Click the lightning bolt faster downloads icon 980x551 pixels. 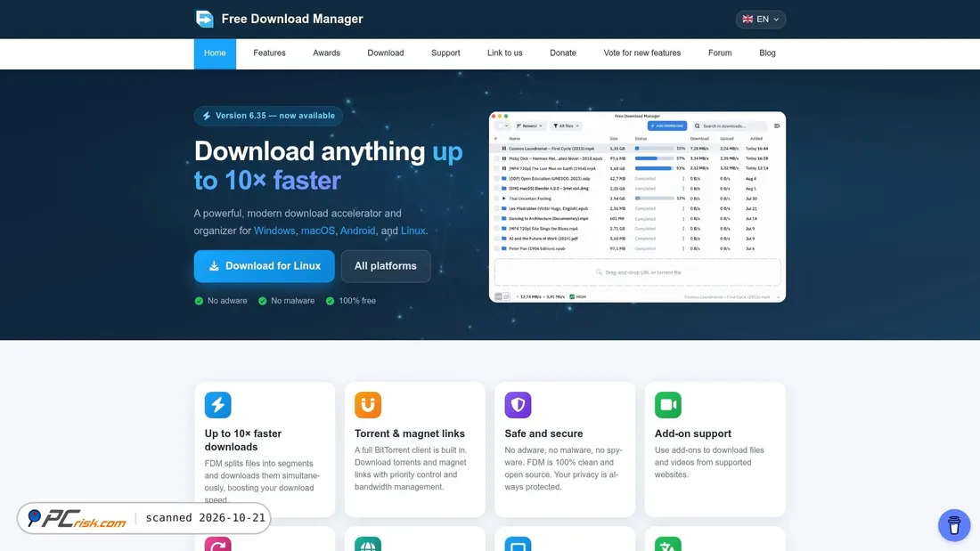point(217,405)
